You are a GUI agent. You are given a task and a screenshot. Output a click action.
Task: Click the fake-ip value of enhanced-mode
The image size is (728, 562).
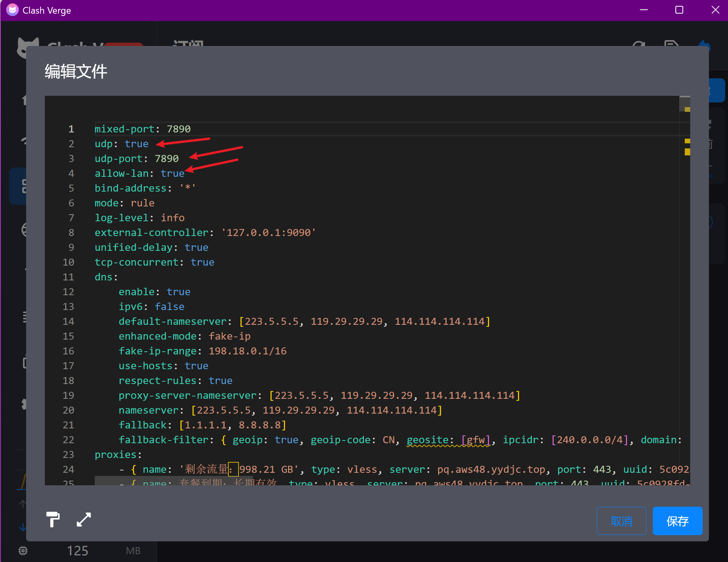pyautogui.click(x=230, y=336)
